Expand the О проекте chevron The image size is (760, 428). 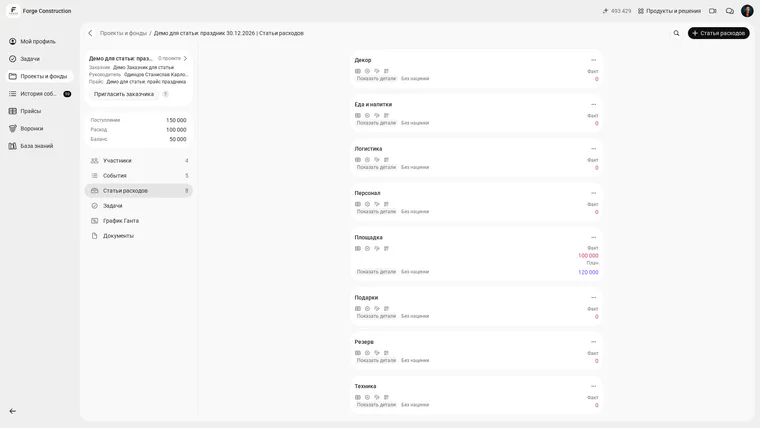click(x=185, y=58)
